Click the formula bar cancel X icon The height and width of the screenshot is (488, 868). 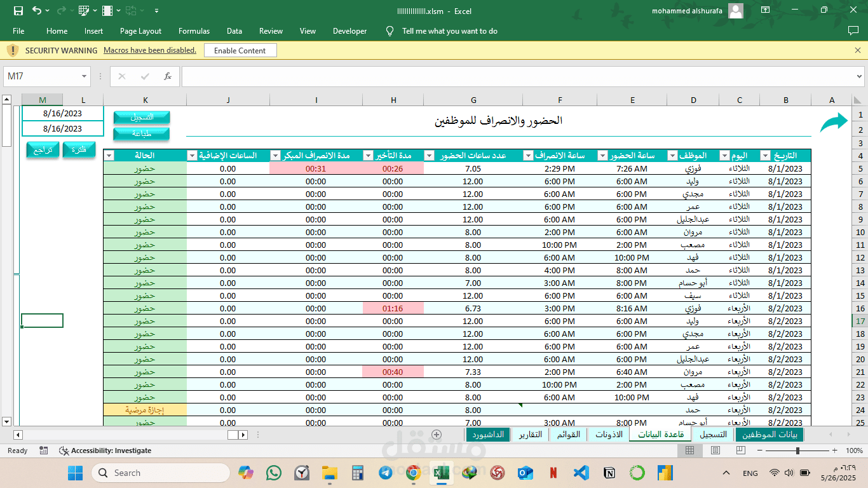tap(122, 76)
